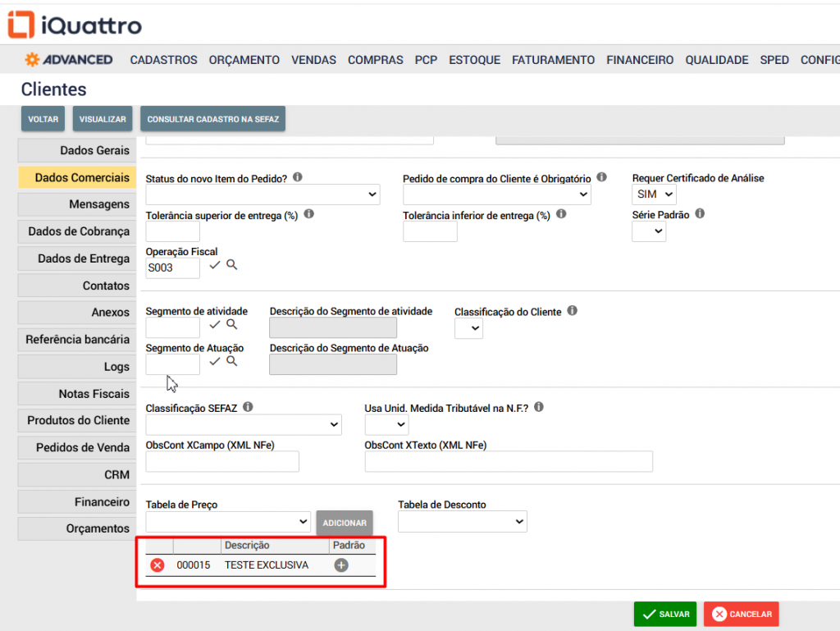Open Usa Unid. Medida Tributável dropdown
Viewport: 840px width, 631px height.
pos(387,425)
